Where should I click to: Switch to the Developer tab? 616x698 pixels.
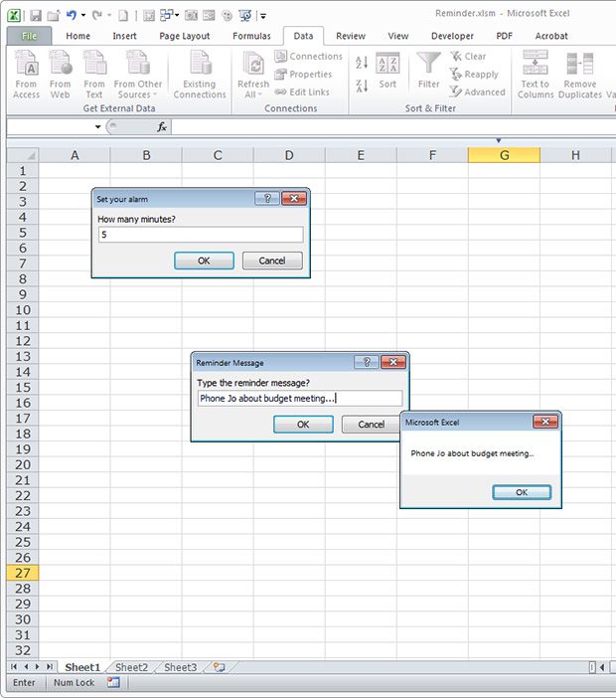[x=452, y=36]
